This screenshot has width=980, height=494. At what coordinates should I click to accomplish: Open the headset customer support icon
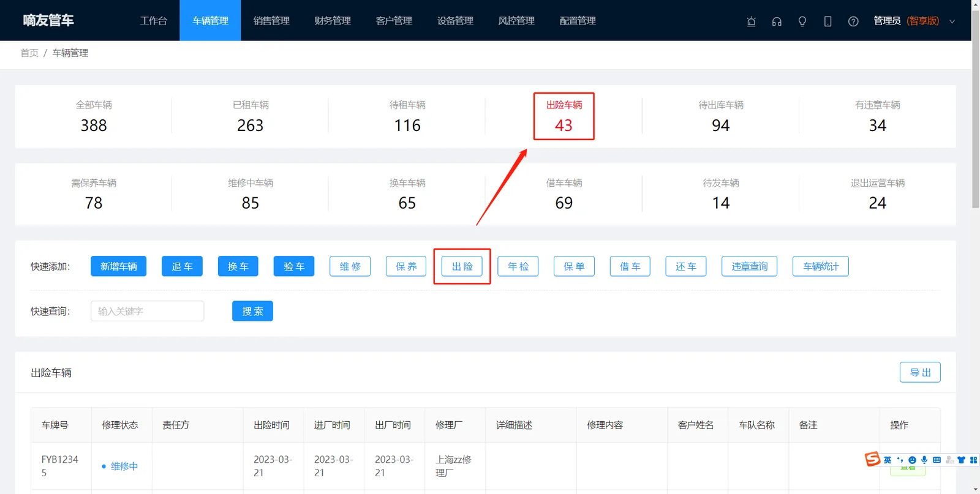(777, 21)
